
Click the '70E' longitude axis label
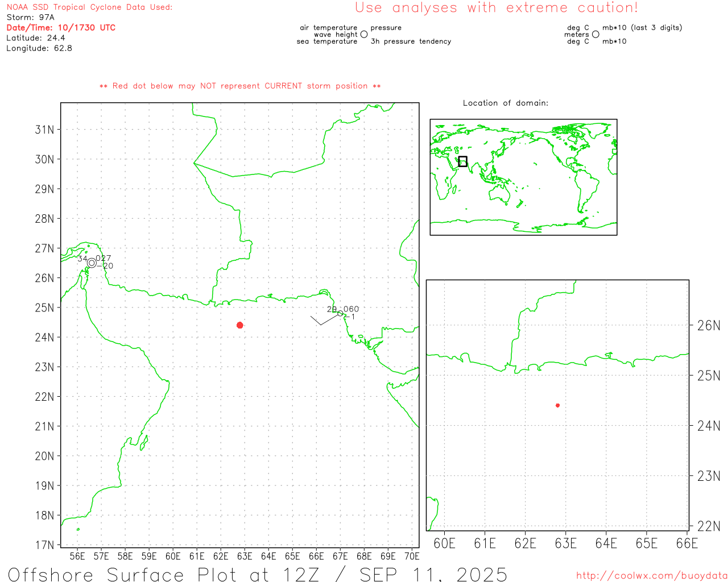point(412,556)
